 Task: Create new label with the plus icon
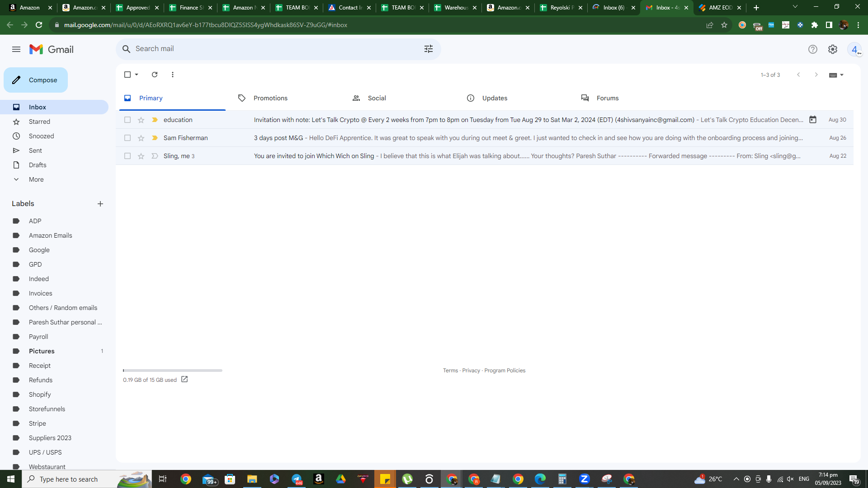coord(100,204)
